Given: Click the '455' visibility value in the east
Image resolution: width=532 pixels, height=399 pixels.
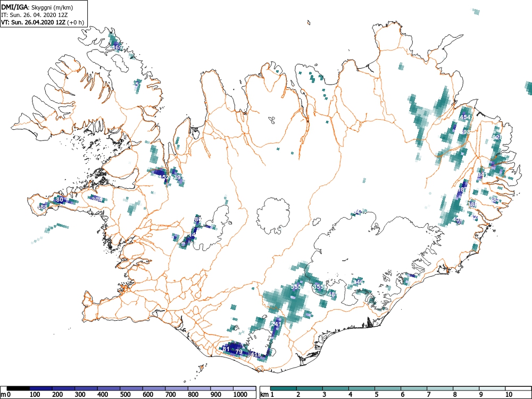Looking at the screenshot, I should tap(458, 220).
